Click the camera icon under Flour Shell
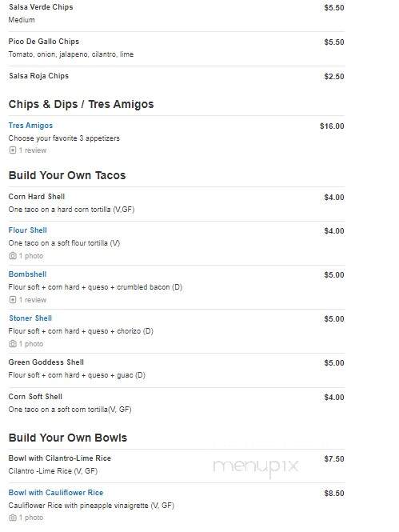 13,256
